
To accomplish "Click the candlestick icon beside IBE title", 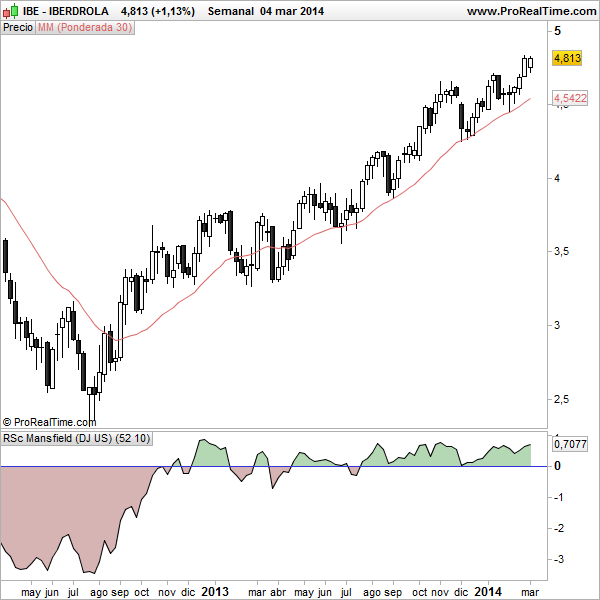I will point(10,11).
